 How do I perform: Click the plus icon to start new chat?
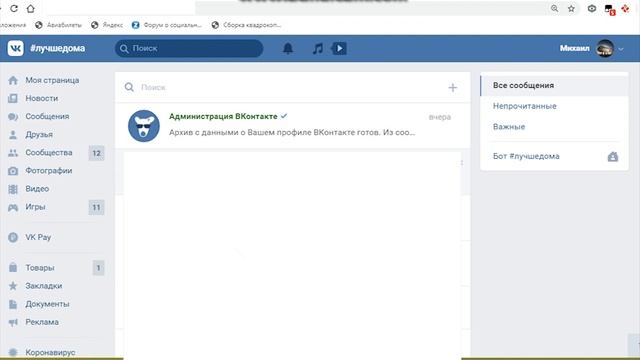[453, 87]
